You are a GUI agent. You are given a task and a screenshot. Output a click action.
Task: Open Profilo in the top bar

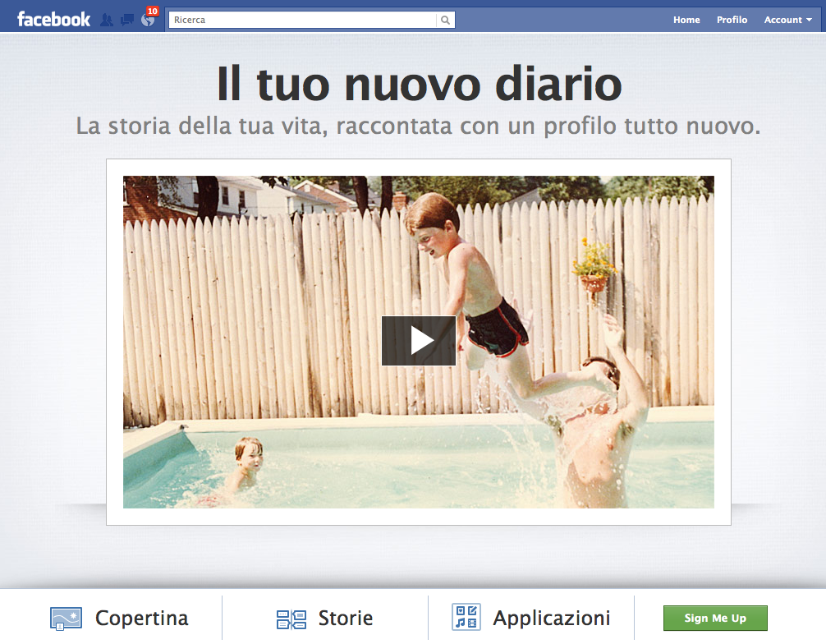click(732, 20)
